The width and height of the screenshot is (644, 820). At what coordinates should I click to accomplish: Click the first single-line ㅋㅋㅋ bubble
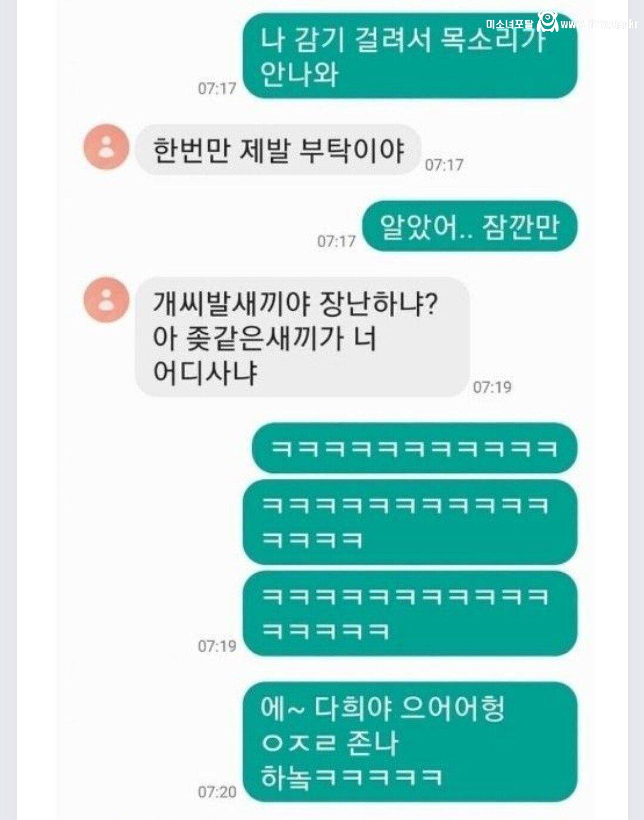(415, 448)
